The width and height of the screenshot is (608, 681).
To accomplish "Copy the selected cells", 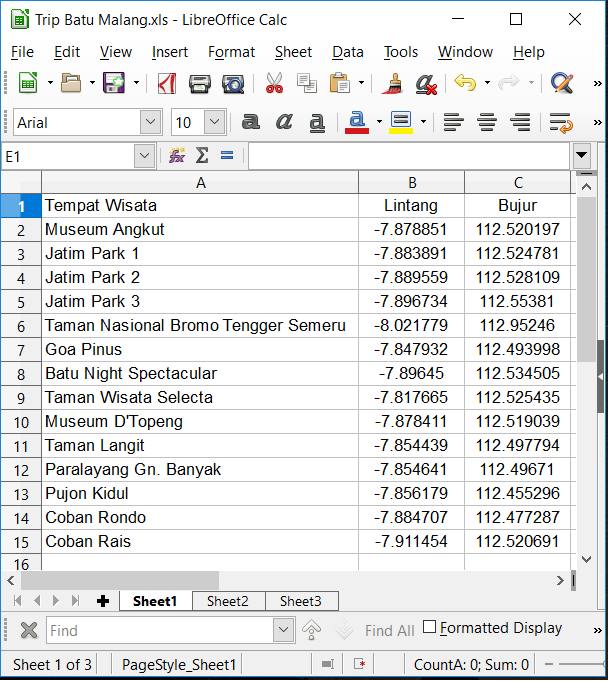I will 307,83.
